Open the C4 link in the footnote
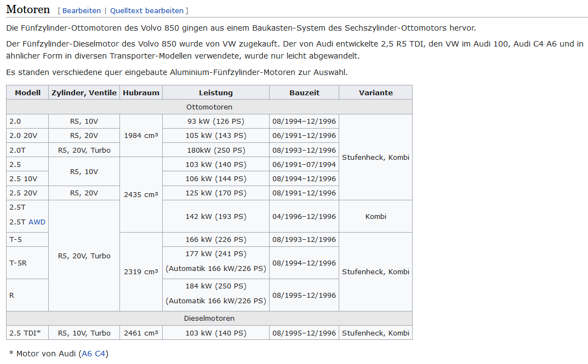 click(x=100, y=354)
